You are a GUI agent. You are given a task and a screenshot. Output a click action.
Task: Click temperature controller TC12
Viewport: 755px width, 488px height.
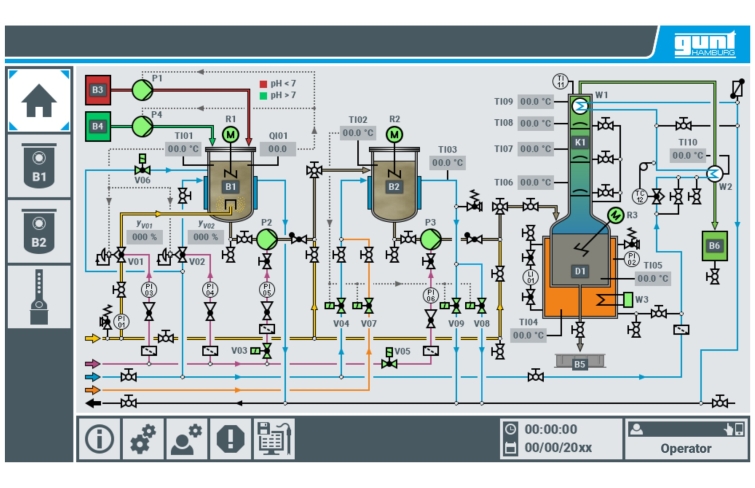pyautogui.click(x=639, y=196)
